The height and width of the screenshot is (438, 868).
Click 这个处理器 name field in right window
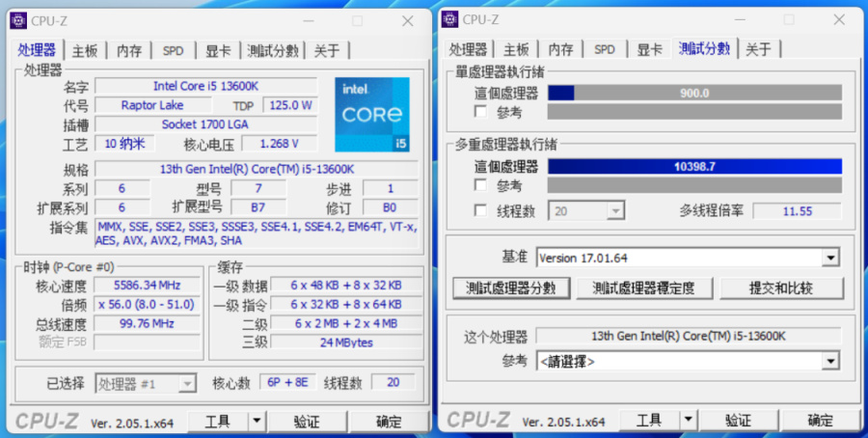(689, 336)
